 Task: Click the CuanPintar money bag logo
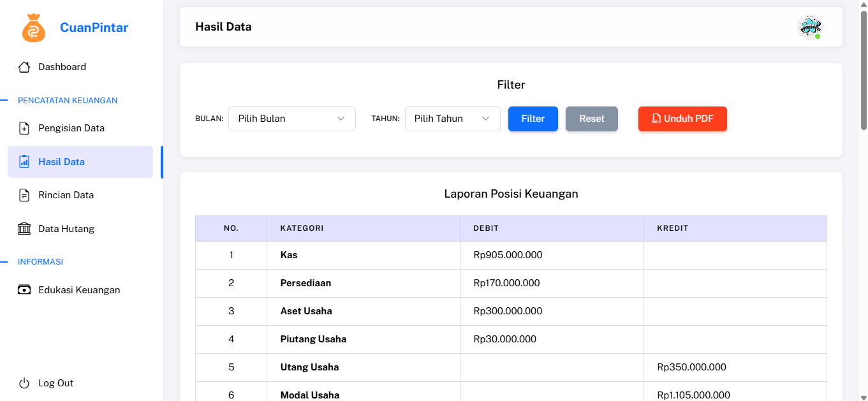point(34,28)
